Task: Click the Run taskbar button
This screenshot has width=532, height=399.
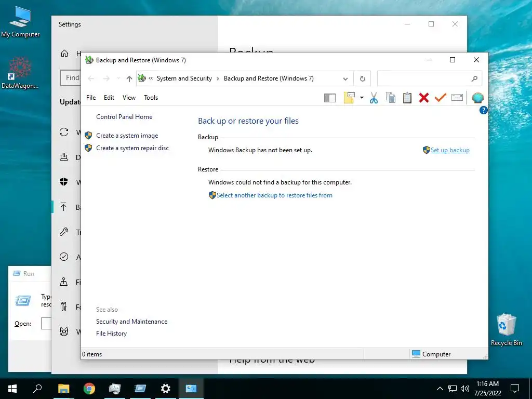Action: 140,389
